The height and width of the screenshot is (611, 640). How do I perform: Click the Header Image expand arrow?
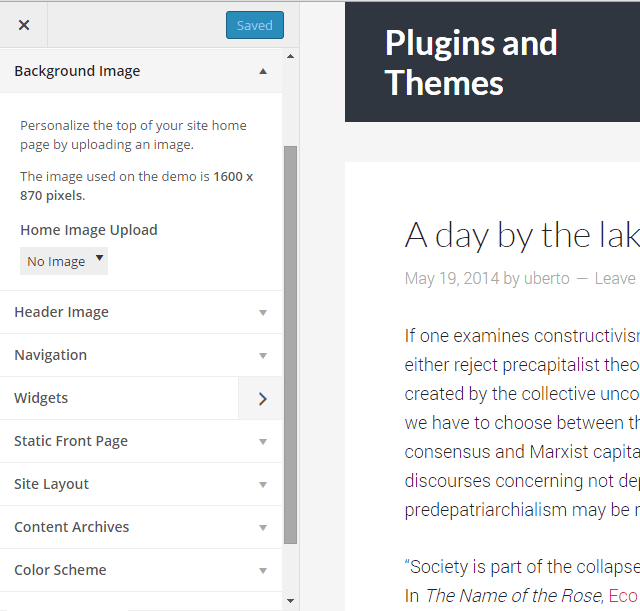(x=263, y=312)
